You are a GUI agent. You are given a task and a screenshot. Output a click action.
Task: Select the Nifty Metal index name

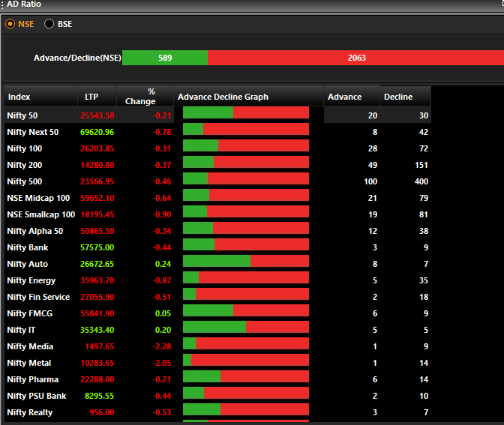click(x=29, y=363)
